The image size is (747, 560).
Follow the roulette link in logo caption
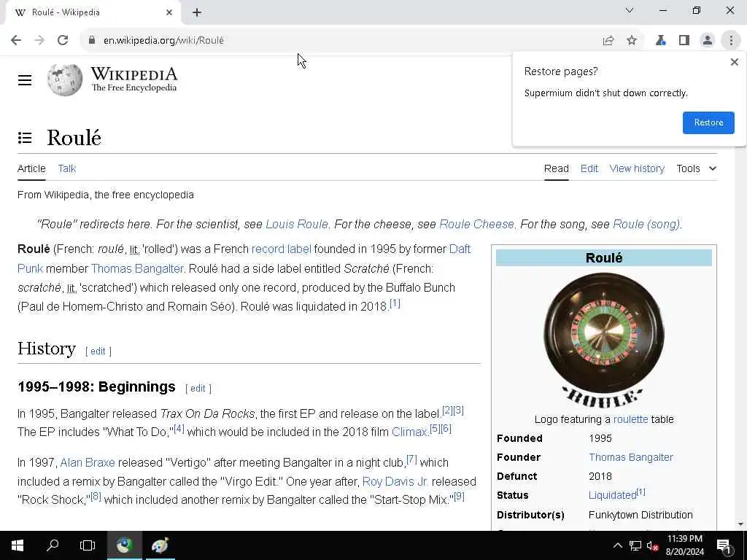click(x=630, y=419)
